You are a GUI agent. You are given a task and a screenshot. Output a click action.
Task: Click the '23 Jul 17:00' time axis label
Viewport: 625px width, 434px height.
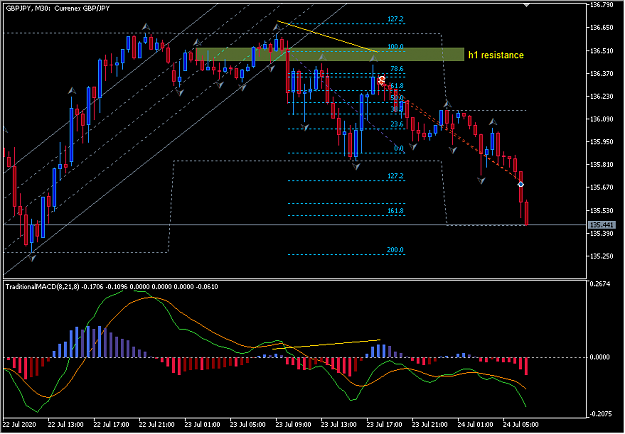click(385, 424)
